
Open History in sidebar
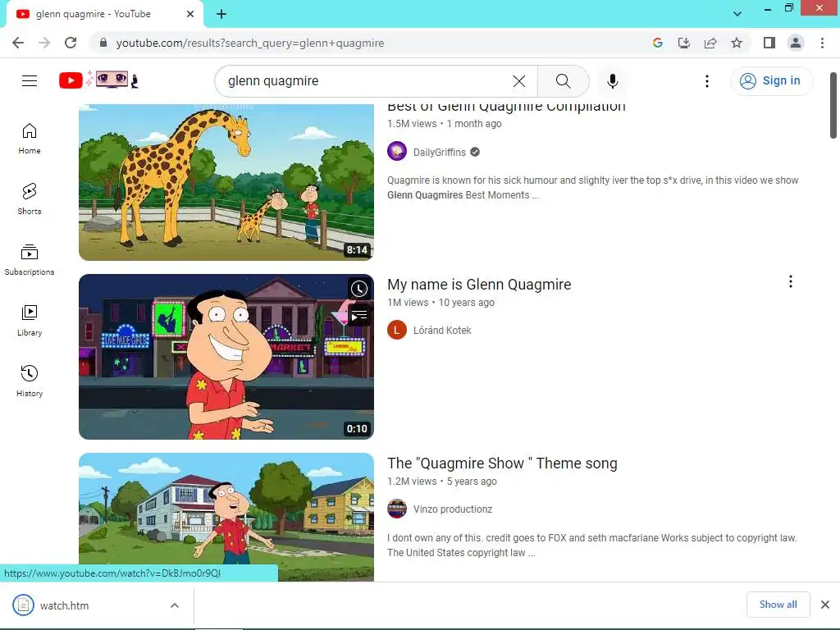coord(30,381)
